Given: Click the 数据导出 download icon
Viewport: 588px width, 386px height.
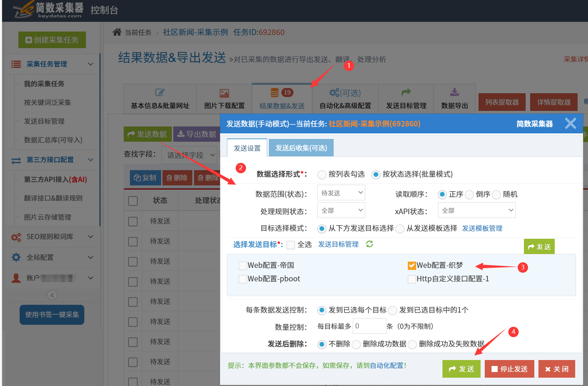Looking at the screenshot, I should point(455,92).
